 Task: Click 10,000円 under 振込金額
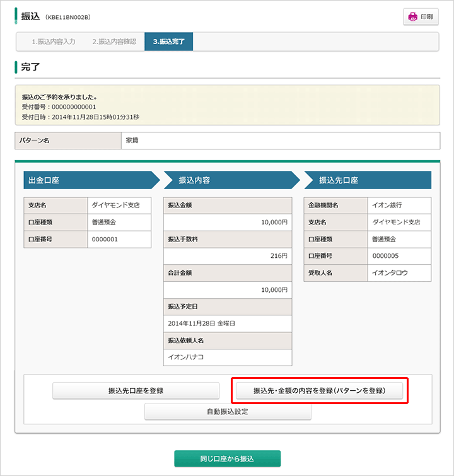tap(274, 222)
